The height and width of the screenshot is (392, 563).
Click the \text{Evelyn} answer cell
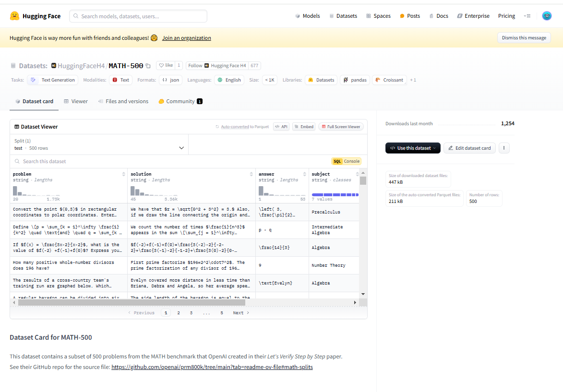click(282, 283)
